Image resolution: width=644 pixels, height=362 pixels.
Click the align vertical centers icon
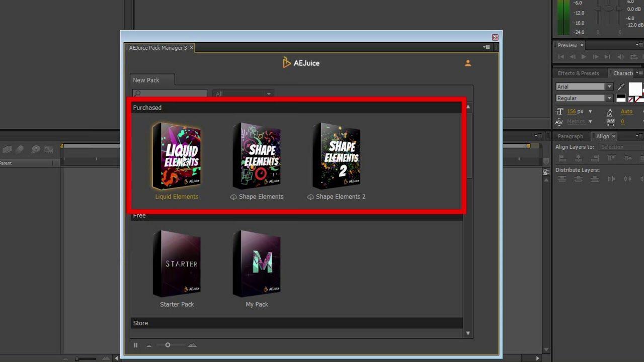pos(628,158)
